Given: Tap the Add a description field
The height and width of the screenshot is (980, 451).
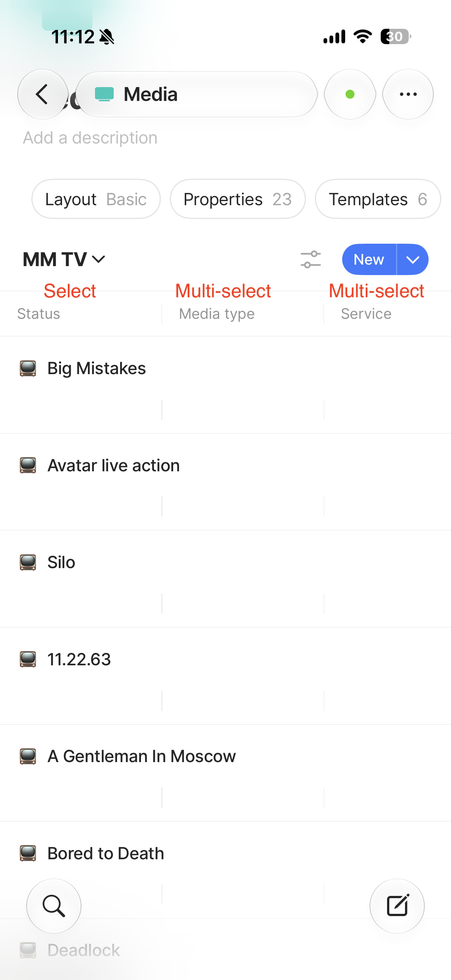Looking at the screenshot, I should [x=90, y=138].
